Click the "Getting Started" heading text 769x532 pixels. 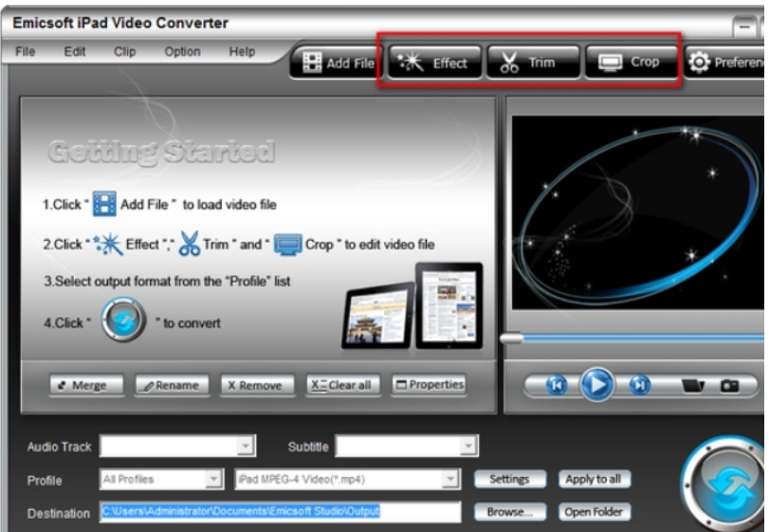161,152
